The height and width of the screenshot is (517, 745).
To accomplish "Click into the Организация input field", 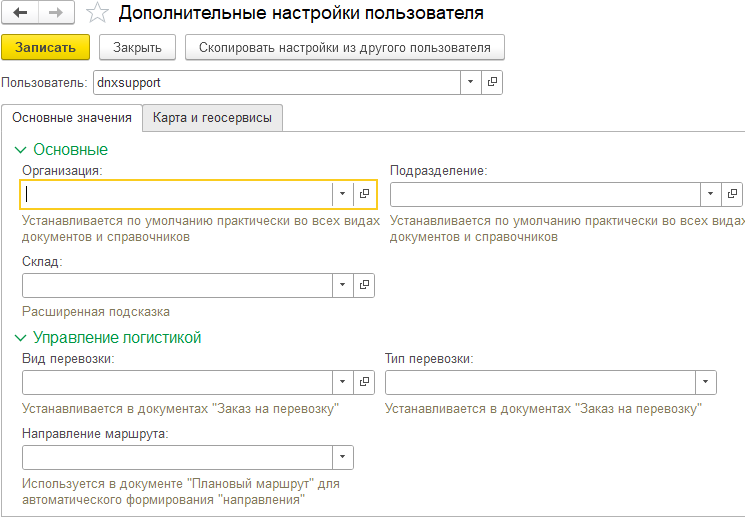I will (177, 194).
